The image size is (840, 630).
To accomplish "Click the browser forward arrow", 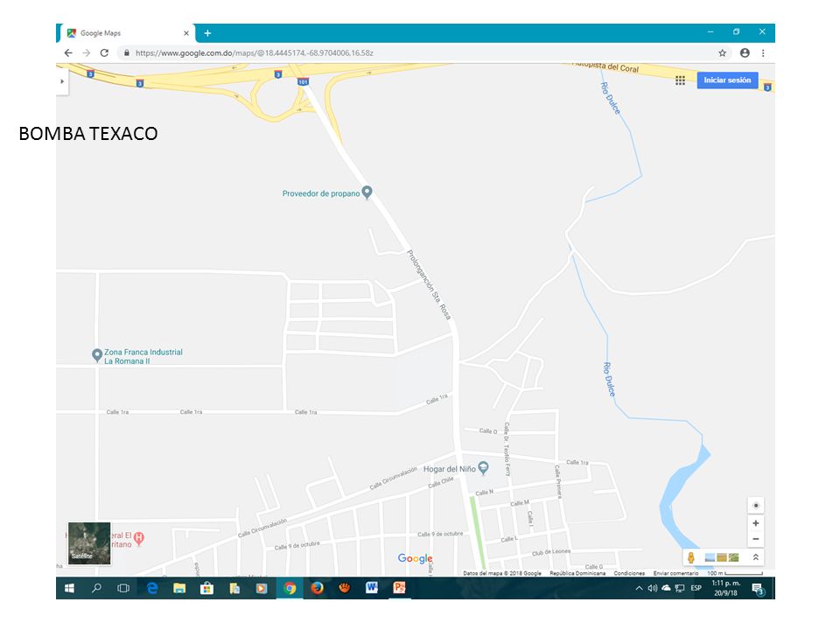I will [87, 53].
